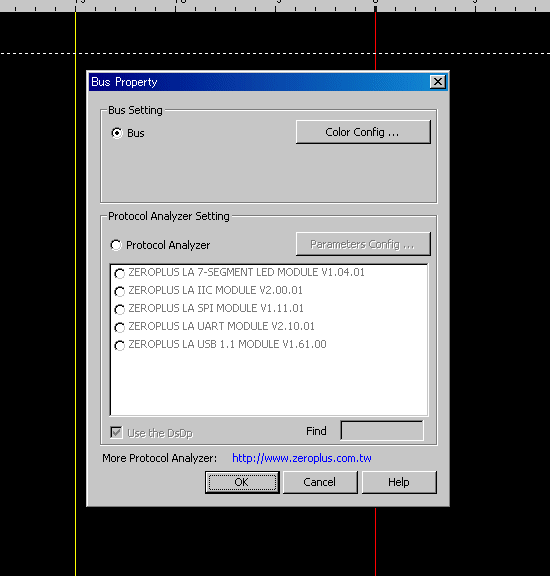The height and width of the screenshot is (576, 550).
Task: Confirm the dialog with OK
Action: coord(242,482)
